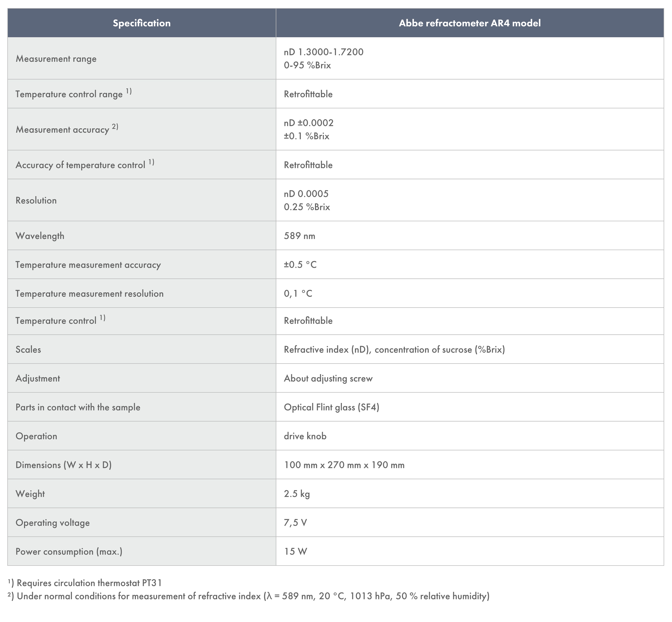The image size is (672, 622).
Task: Select the Temperature measurement resolution label
Action: tap(90, 294)
